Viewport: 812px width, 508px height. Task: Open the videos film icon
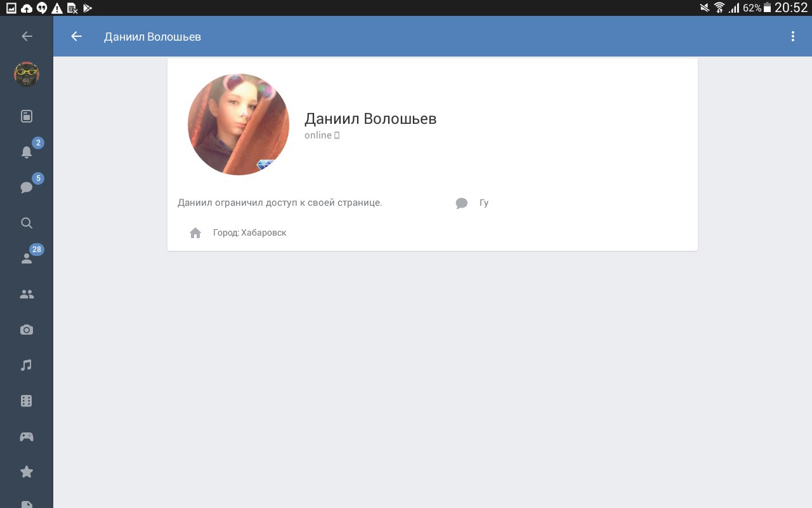pos(27,401)
